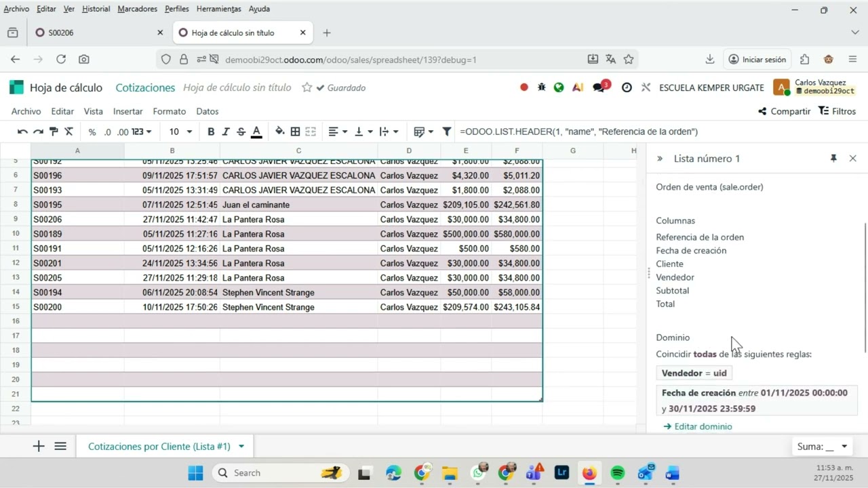Open the list of all sheets
This screenshot has height=488, width=868.
60,446
